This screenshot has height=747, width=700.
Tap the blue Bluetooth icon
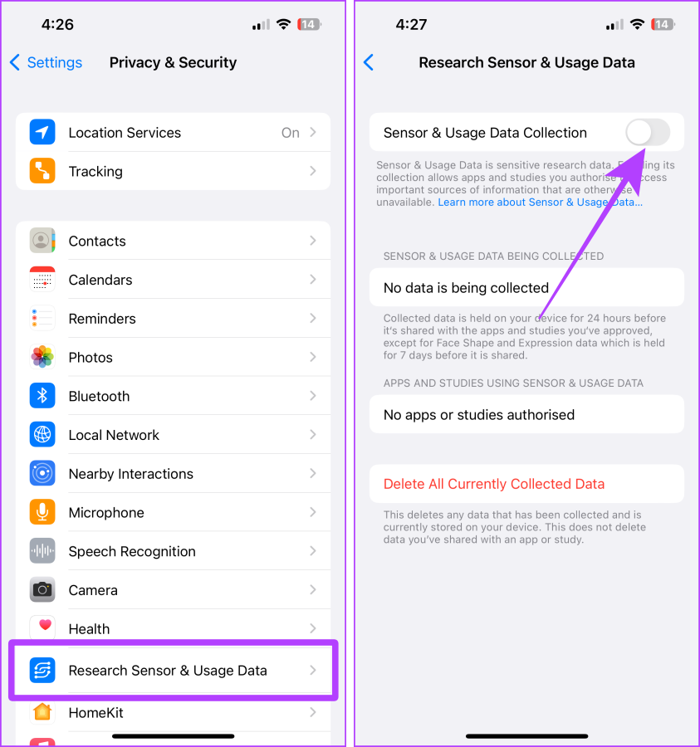click(42, 395)
